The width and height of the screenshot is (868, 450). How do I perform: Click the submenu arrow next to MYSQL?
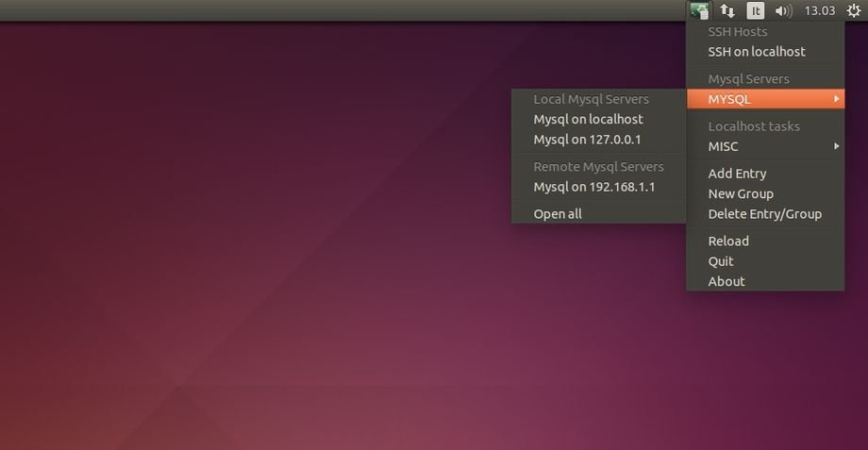pos(836,99)
